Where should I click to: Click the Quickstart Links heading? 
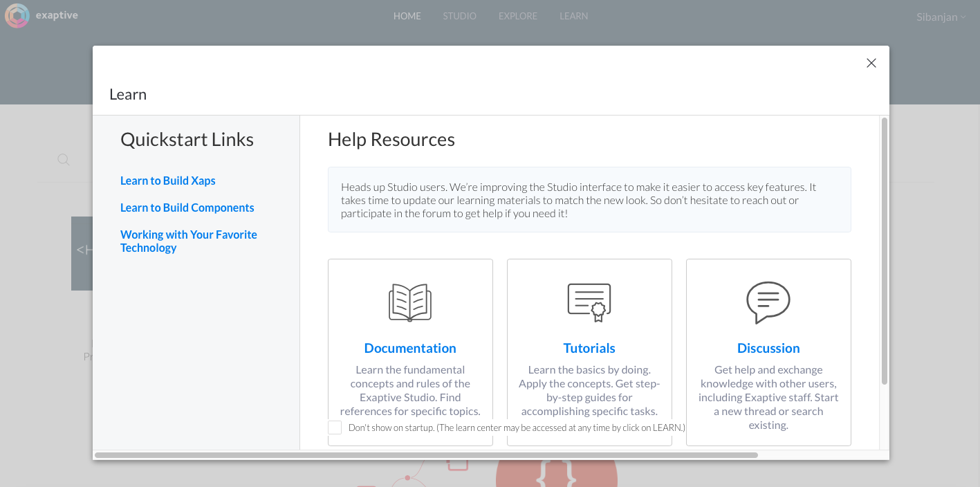coord(187,140)
